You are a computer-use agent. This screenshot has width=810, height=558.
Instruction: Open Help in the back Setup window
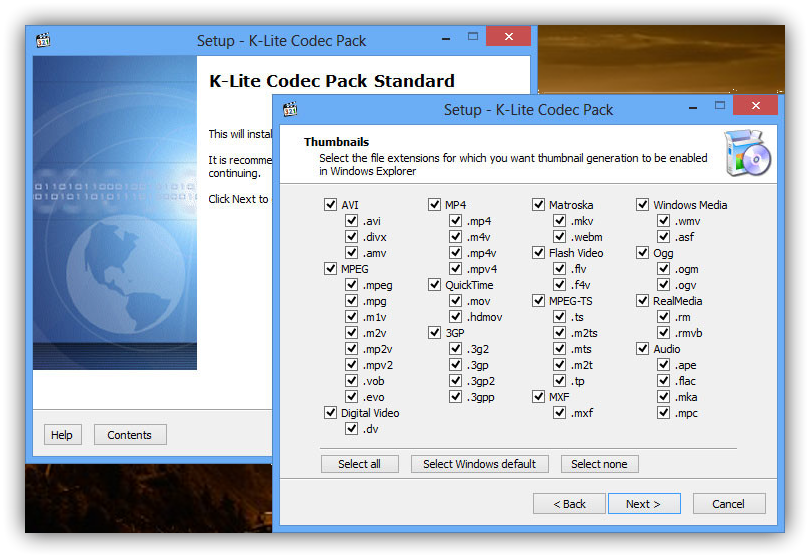62,435
